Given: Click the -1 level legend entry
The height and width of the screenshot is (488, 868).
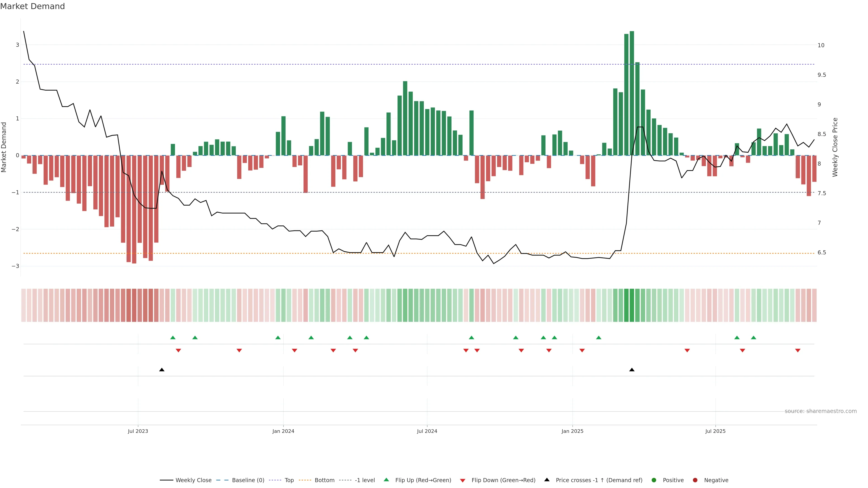Looking at the screenshot, I should tap(365, 480).
